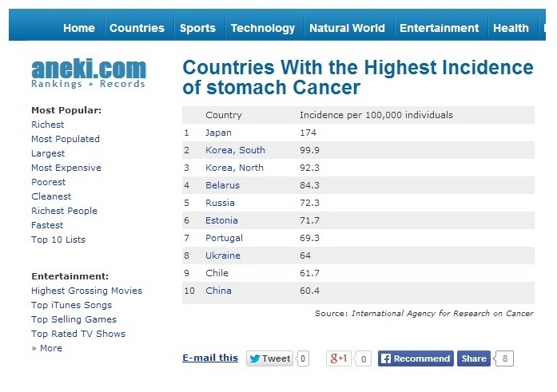Click the E-mail this link
The width and height of the screenshot is (557, 392).
pos(210,358)
